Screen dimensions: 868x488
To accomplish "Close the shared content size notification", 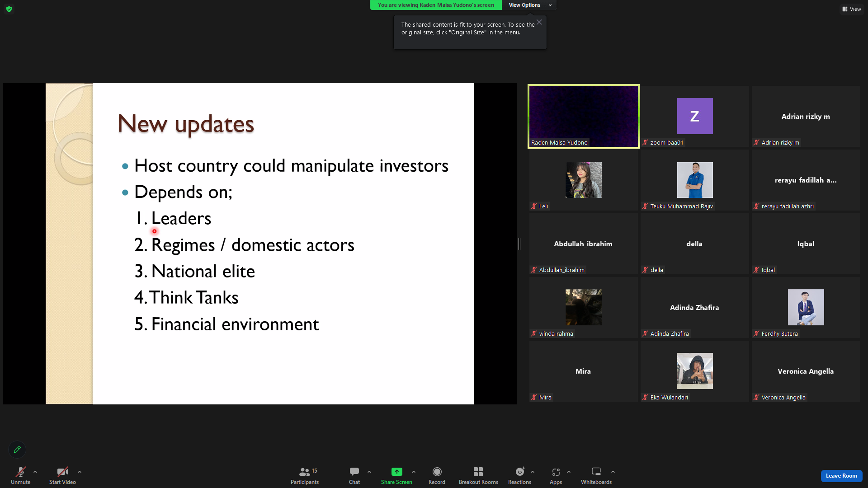I will tap(539, 22).
